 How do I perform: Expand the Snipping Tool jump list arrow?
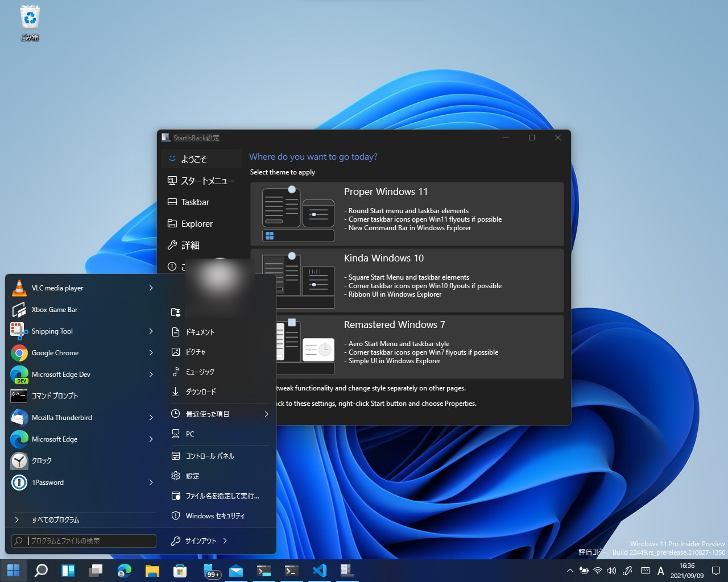[x=151, y=331]
